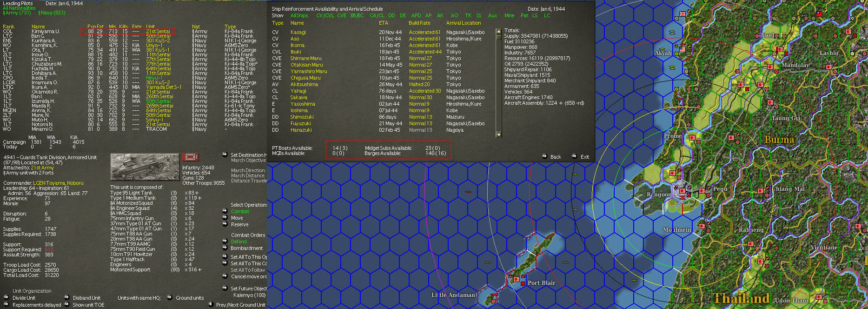
Task: Toggle Akitsushima build rate Halted 20
Action: 419,84
